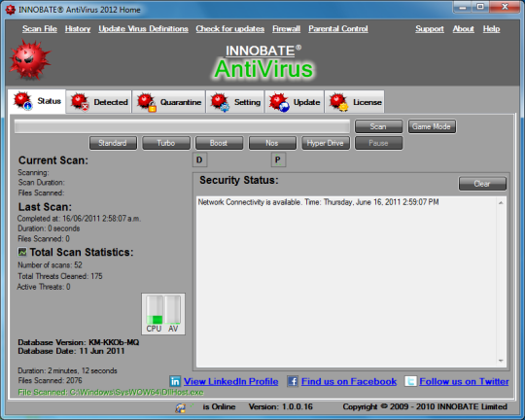Click the AV usage meter

173,310
